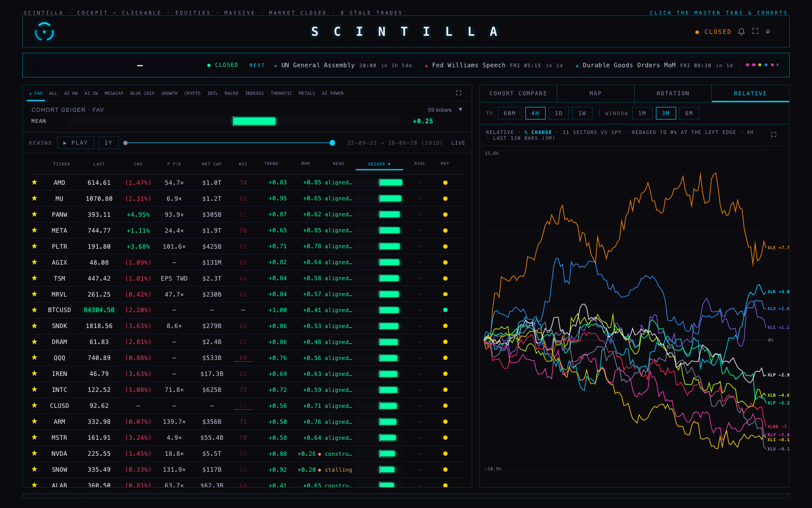Toggle the PLTR favorite star
This screenshot has height=508, width=812.
tap(34, 246)
